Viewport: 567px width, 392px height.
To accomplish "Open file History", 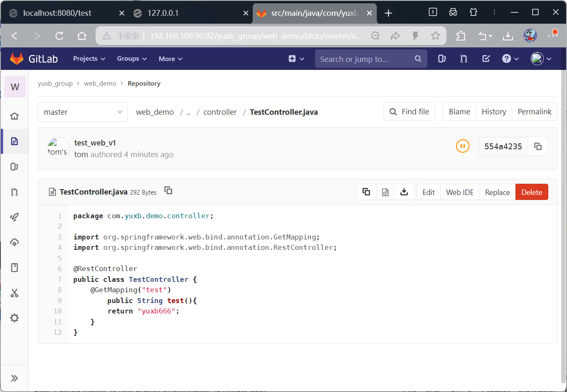I will point(494,112).
